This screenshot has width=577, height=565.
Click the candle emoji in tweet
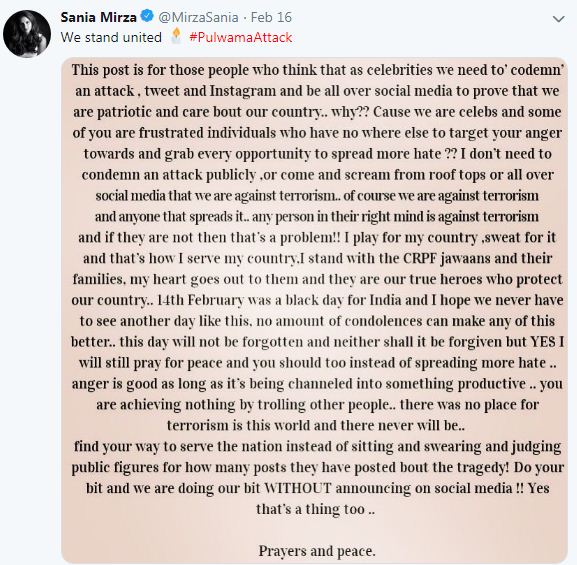(x=176, y=36)
